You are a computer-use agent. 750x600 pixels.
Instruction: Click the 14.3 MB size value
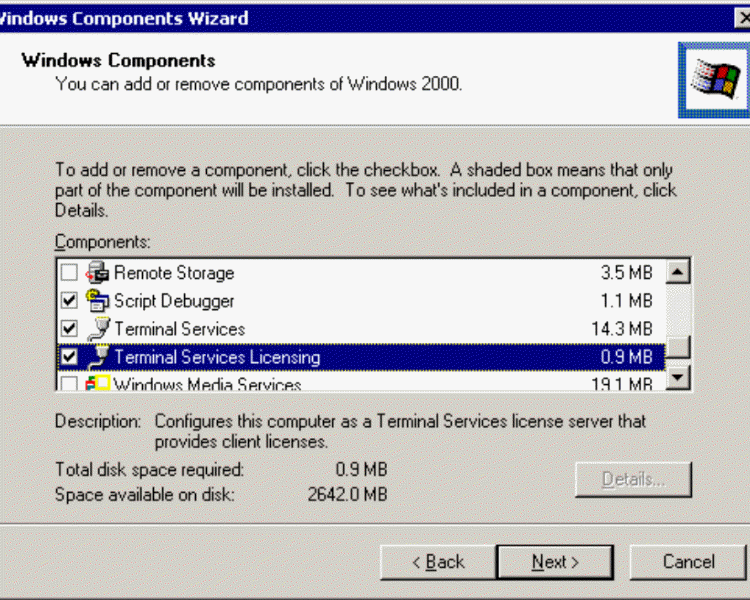(x=622, y=329)
